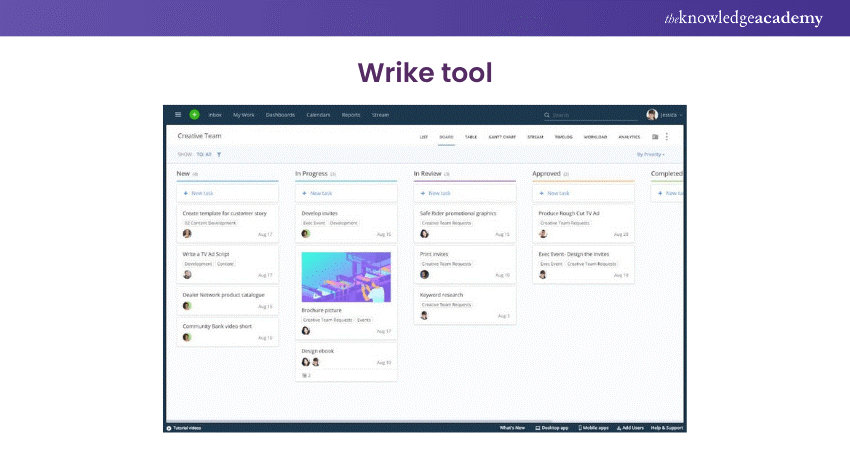Switch to the Stream view tab
850x450 pixels.
pyautogui.click(x=536, y=137)
